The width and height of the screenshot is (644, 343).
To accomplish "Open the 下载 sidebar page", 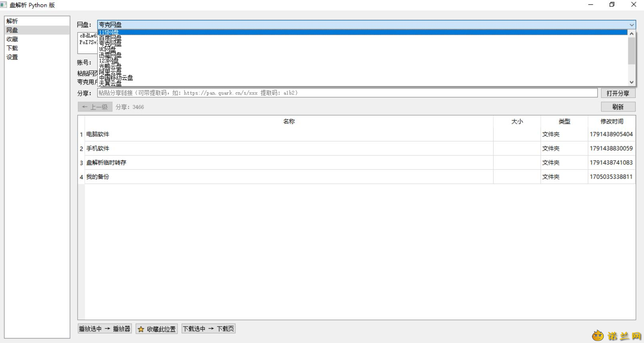I will pos(37,48).
